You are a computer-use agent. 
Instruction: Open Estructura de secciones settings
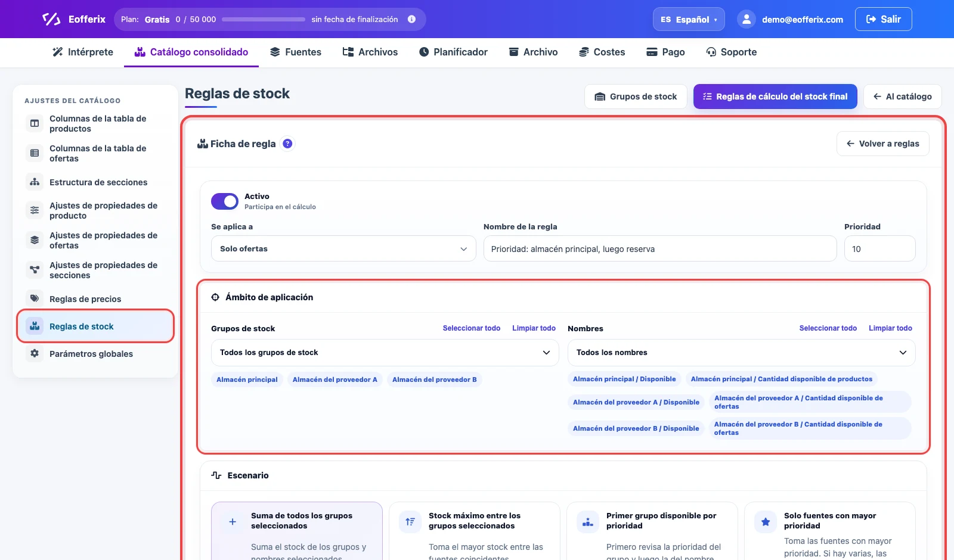[x=95, y=182]
